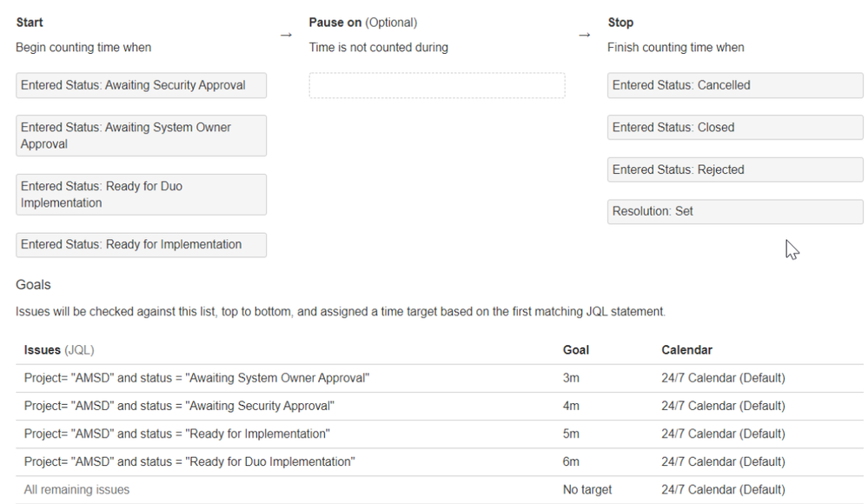Click the Entered Status: Closed stop condition
Screen dimensions: 868x504
point(735,128)
